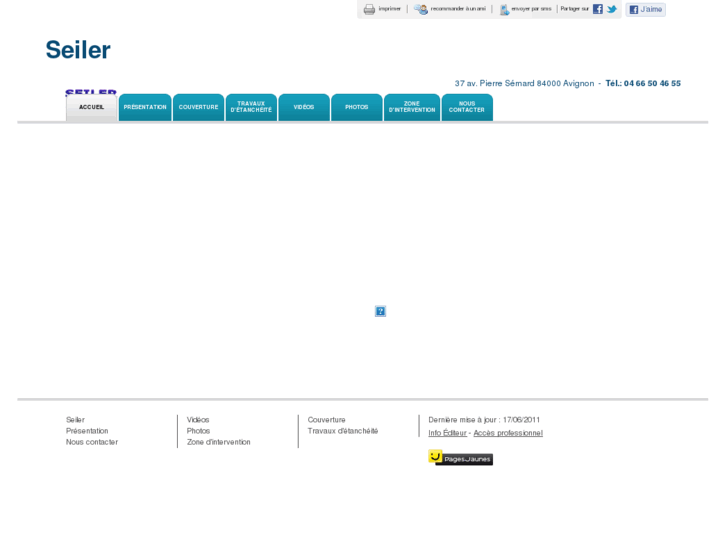This screenshot has width=727, height=545.
Task: Click the recommend-to-a-friend people icon
Action: pyautogui.click(x=421, y=9)
